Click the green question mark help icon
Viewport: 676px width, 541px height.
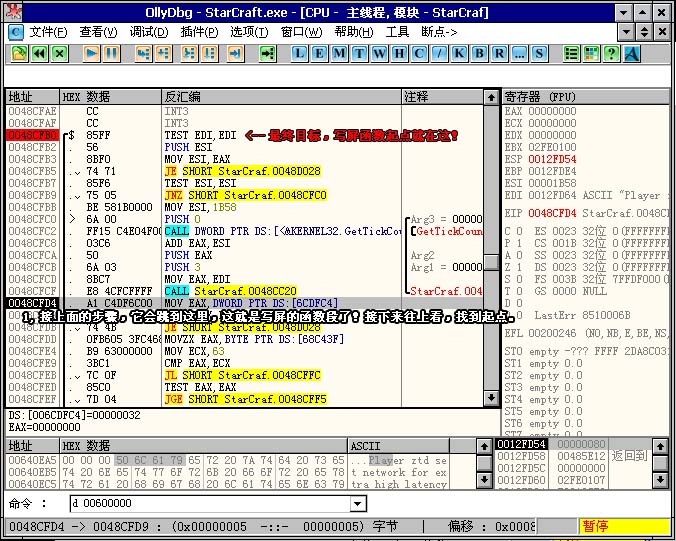point(611,54)
